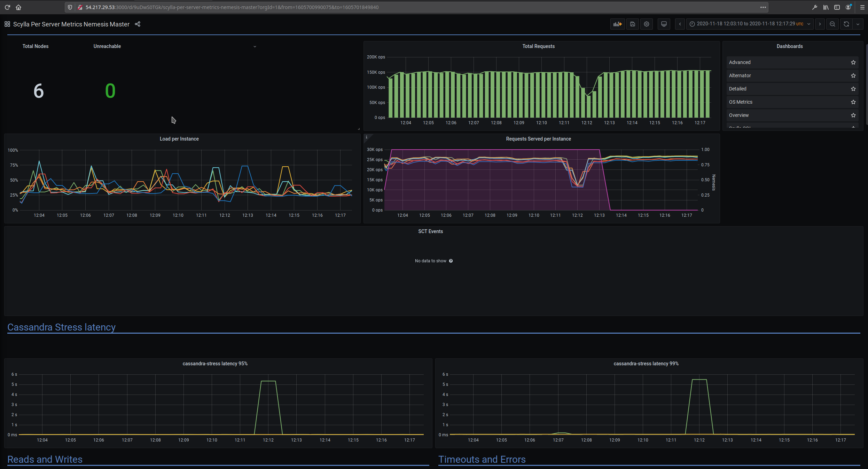Image resolution: width=868 pixels, height=469 pixels.
Task: Click the share dashboard icon
Action: 137,24
